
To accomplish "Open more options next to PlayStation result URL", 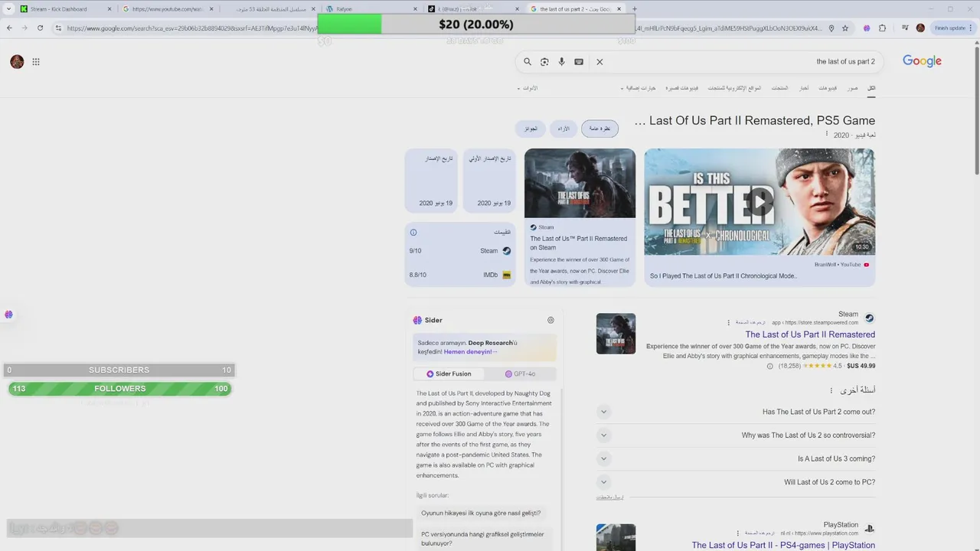I will tap(738, 533).
